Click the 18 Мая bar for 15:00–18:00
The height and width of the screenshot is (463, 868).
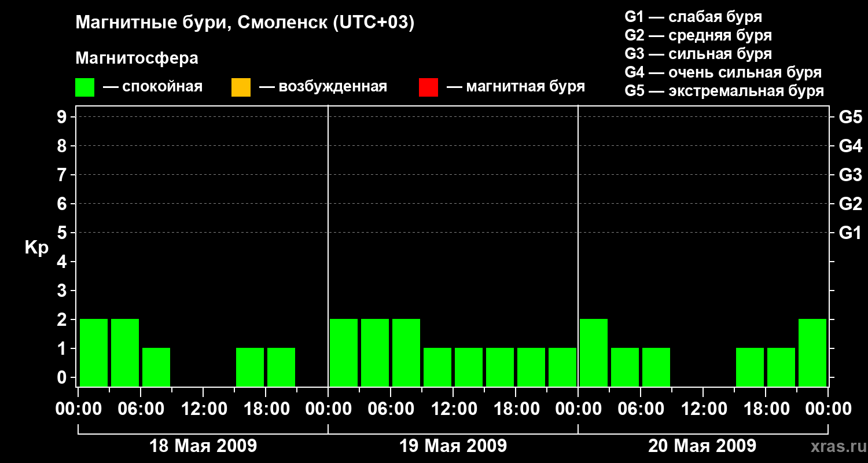pos(250,367)
